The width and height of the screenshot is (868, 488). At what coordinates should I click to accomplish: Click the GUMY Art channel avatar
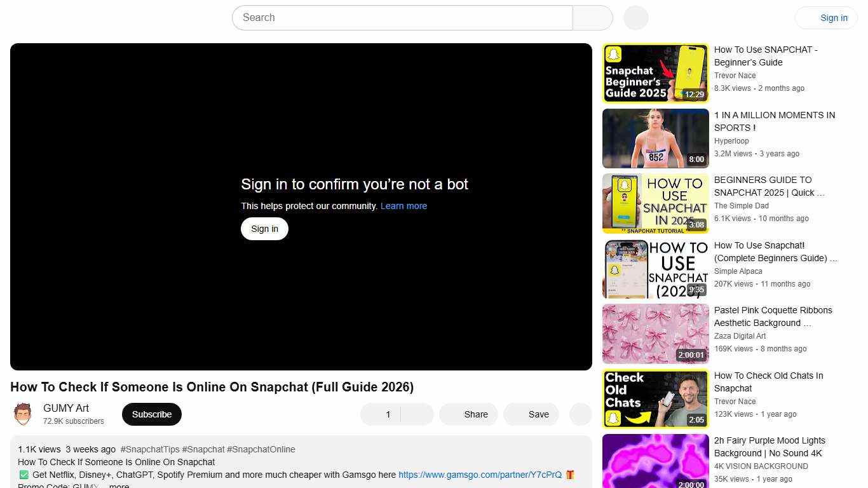point(23,413)
